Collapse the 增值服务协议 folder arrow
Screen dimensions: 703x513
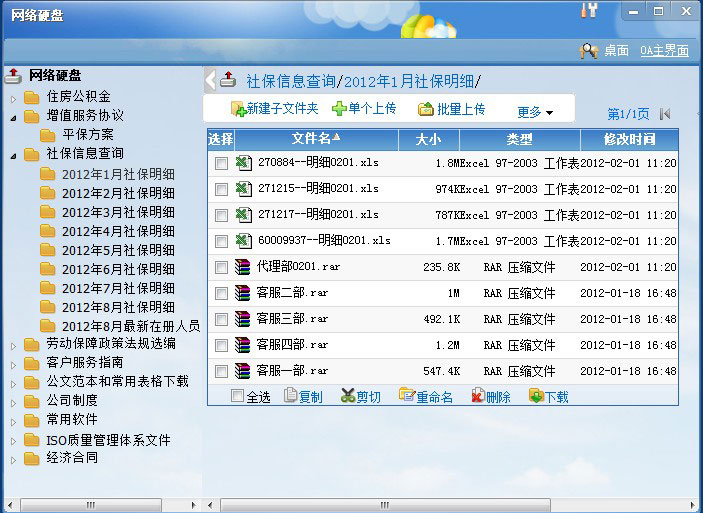tap(13, 118)
